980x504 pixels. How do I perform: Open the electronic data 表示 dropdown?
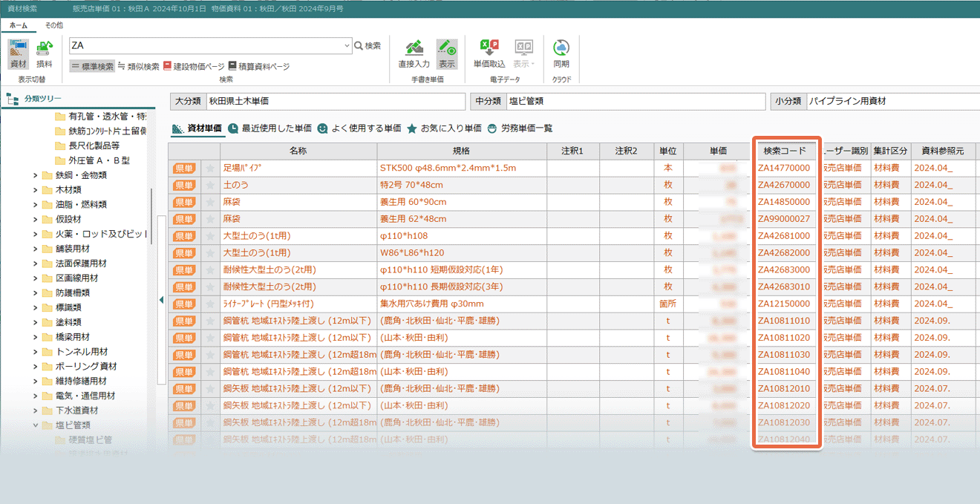pos(524,54)
